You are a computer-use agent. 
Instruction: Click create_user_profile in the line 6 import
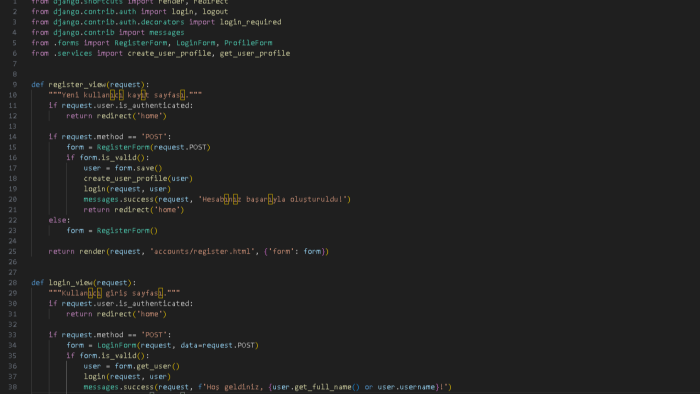(169, 53)
